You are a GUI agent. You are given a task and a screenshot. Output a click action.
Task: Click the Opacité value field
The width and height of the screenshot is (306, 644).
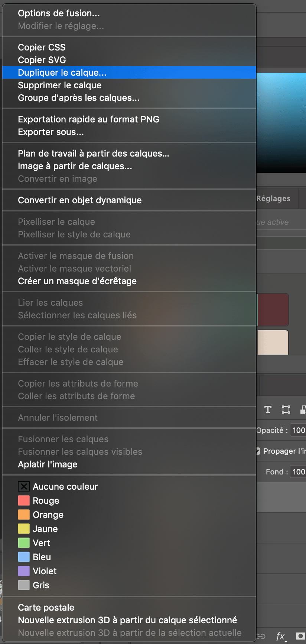click(299, 430)
